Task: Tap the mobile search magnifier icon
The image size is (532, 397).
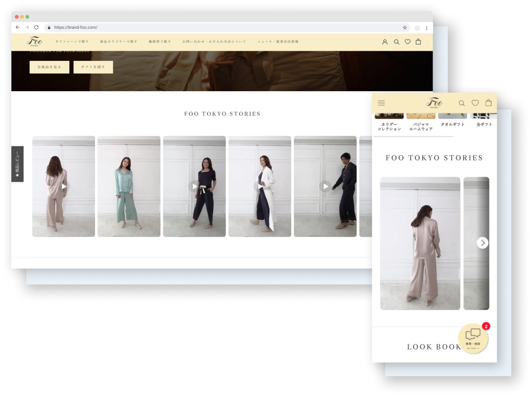Action: point(462,103)
